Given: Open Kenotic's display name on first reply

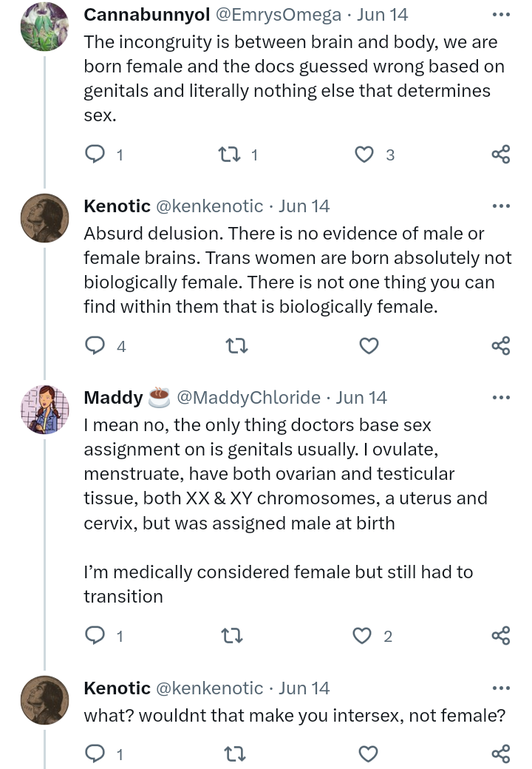Looking at the screenshot, I should point(117,206).
